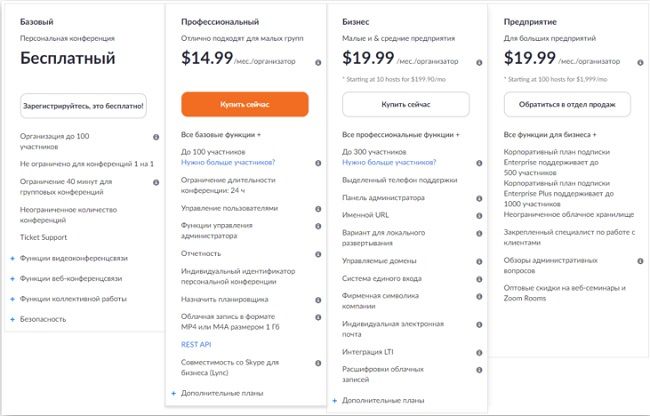Click info icon next to Именной URL
This screenshot has height=416, width=650.
point(479,215)
